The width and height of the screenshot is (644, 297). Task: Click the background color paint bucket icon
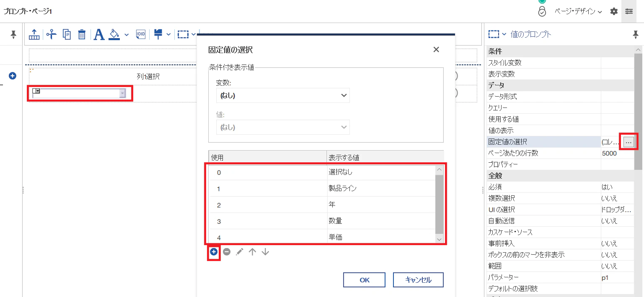point(114,34)
